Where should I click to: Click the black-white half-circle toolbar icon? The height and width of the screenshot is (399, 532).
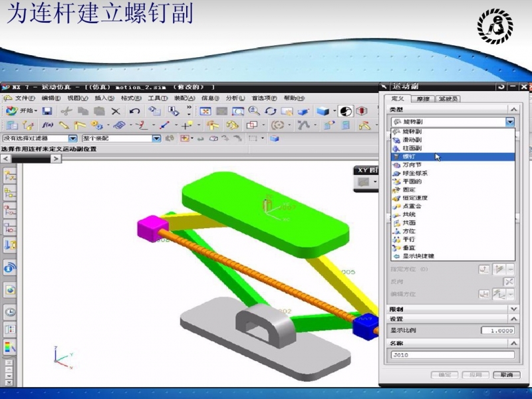[345, 111]
